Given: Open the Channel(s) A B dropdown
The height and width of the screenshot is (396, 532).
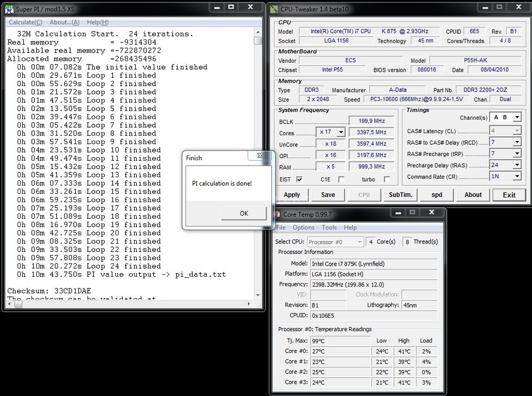Looking at the screenshot, I should (517, 117).
